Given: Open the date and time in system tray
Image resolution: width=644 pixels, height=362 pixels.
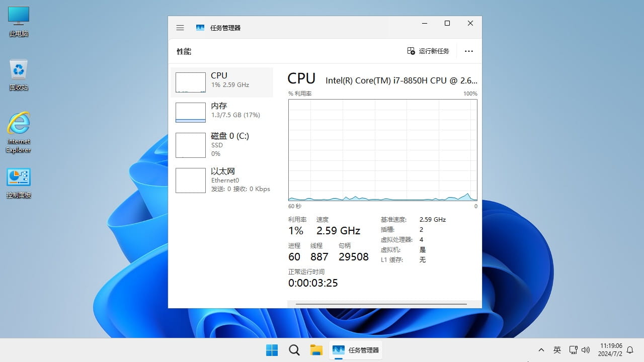Looking at the screenshot, I should click(x=611, y=349).
